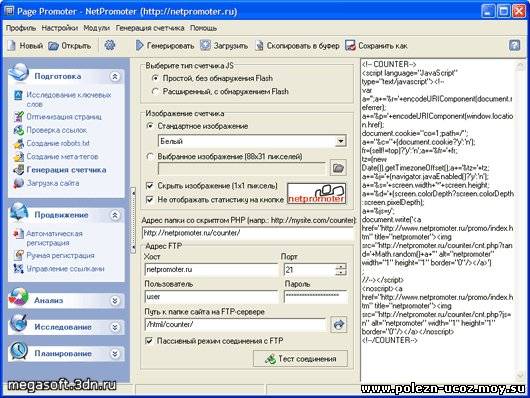Open the Настройки menu
Viewport: 530px width, 398px height.
tap(59, 28)
